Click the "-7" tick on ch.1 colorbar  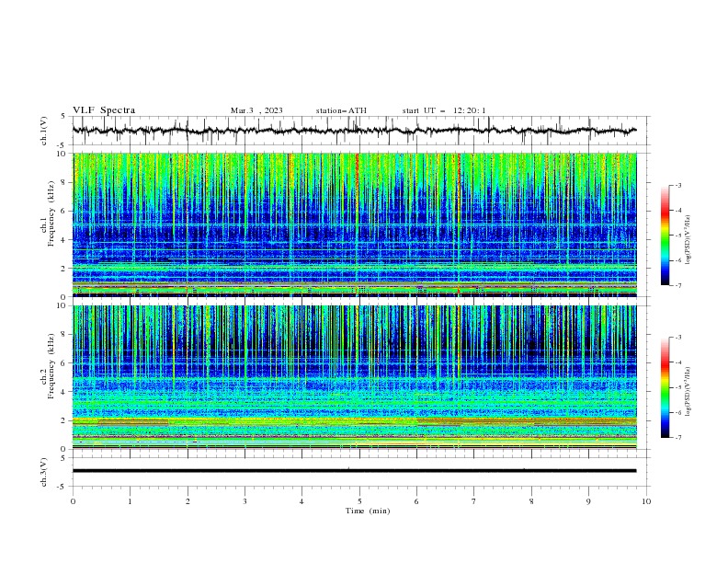click(x=677, y=285)
